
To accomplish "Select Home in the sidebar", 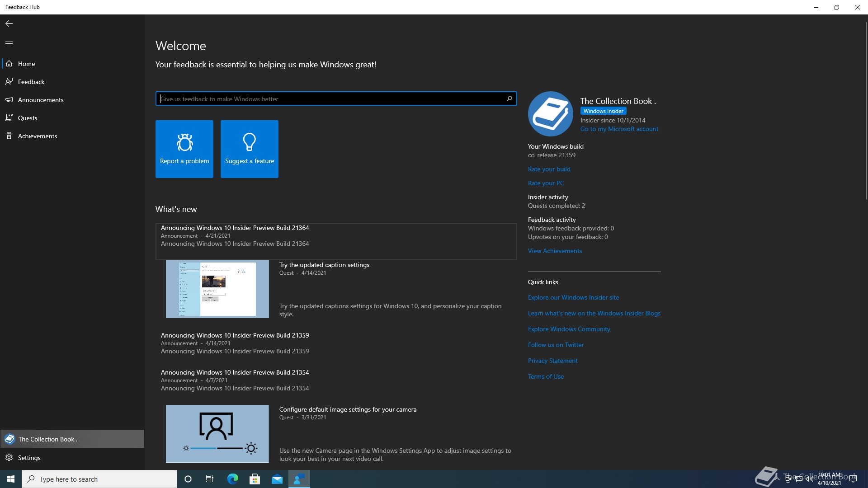I will [x=72, y=64].
